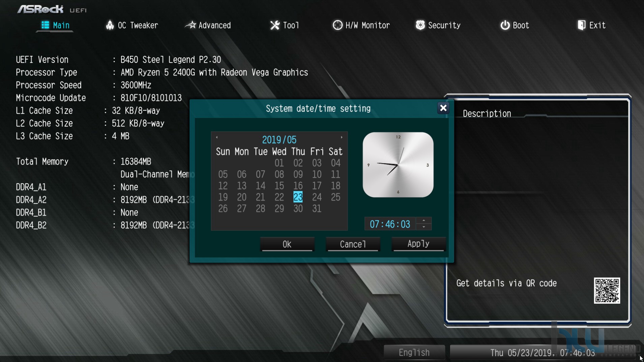644x362 pixels.
Task: Click the H/W Monitor gauge icon
Action: (x=337, y=25)
